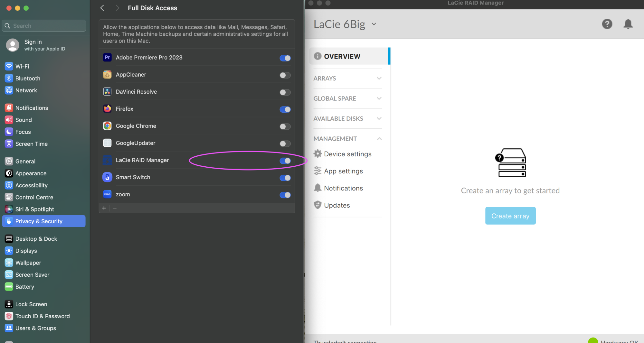This screenshot has width=644, height=343.
Task: Click the App settings sliders icon
Action: (x=317, y=171)
